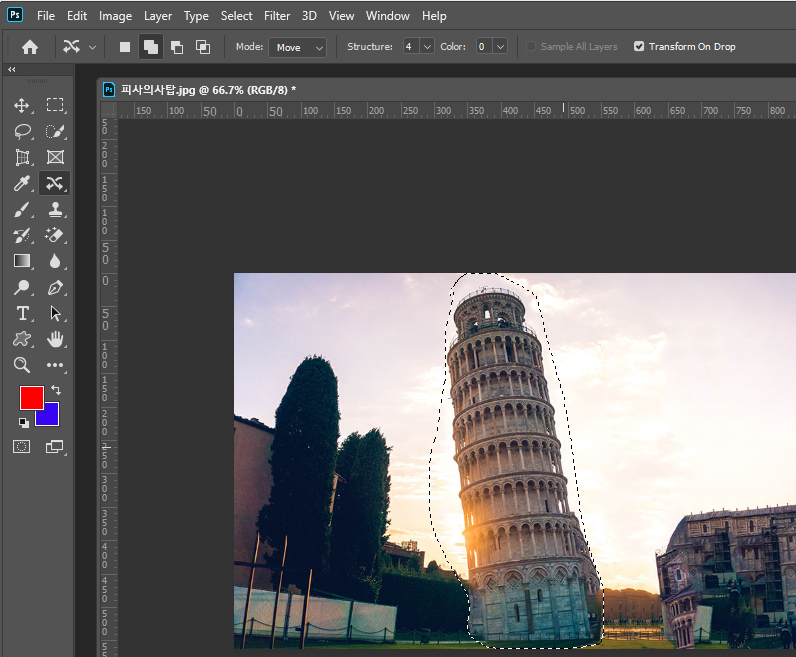Image resolution: width=796 pixels, height=657 pixels.
Task: Enable the New Selection mode button
Action: (x=125, y=47)
